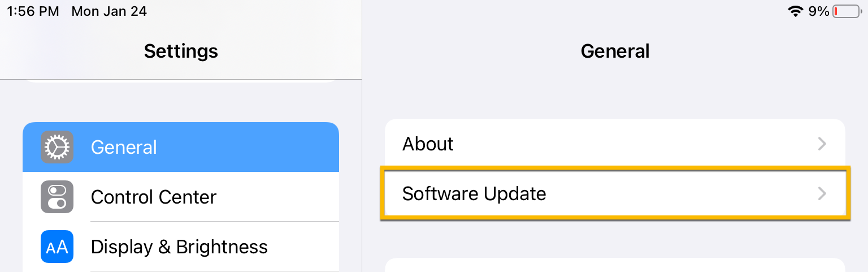The width and height of the screenshot is (868, 272).
Task: Tap the 1:56 PM clock
Action: coord(33,11)
